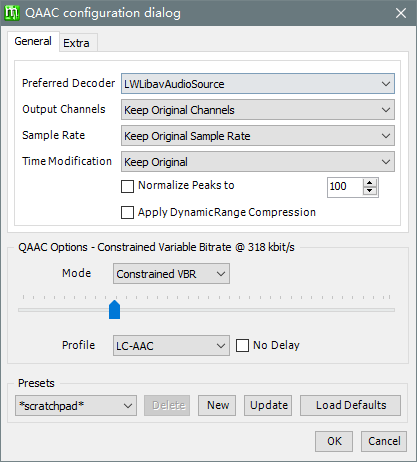Enable Apply DynamicRange Compression checkbox
This screenshot has height=462, width=417.
pos(127,212)
